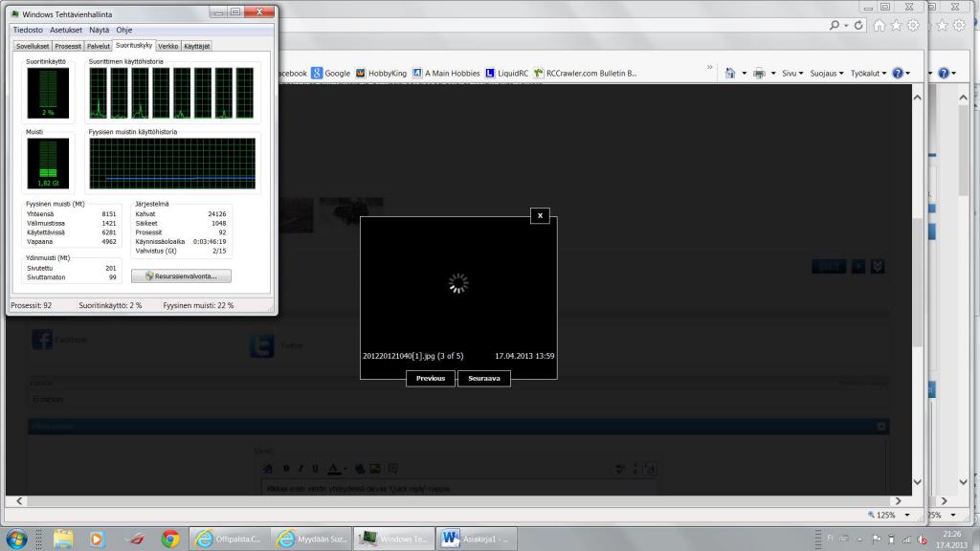The height and width of the screenshot is (551, 980).
Task: Open Windows Media Player from taskbar
Action: tap(97, 539)
